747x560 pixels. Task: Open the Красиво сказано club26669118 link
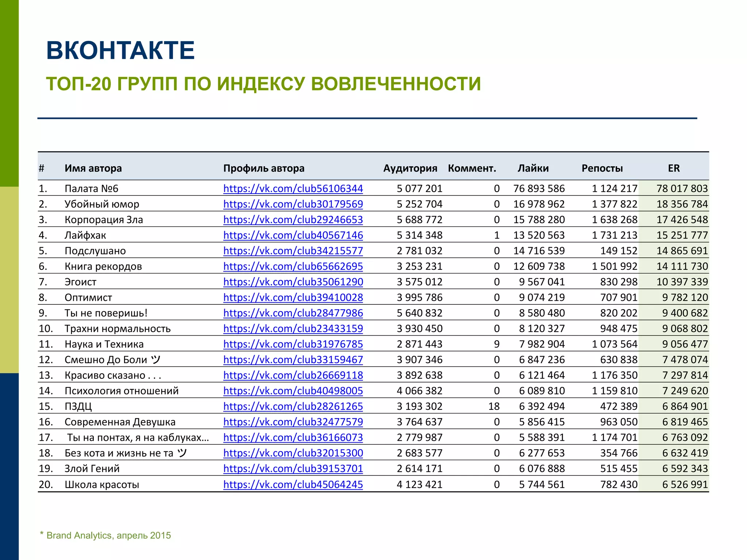point(293,375)
